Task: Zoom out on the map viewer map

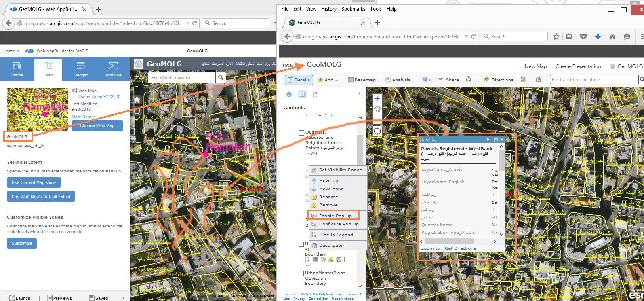Action: 377,119
